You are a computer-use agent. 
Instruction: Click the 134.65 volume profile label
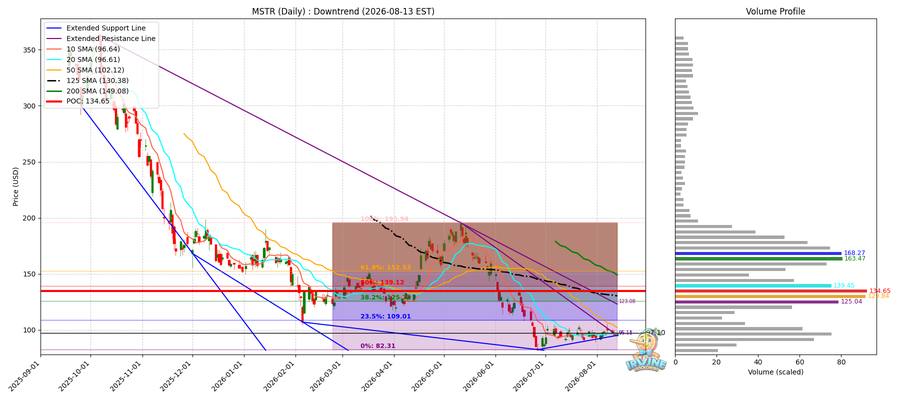point(880,291)
